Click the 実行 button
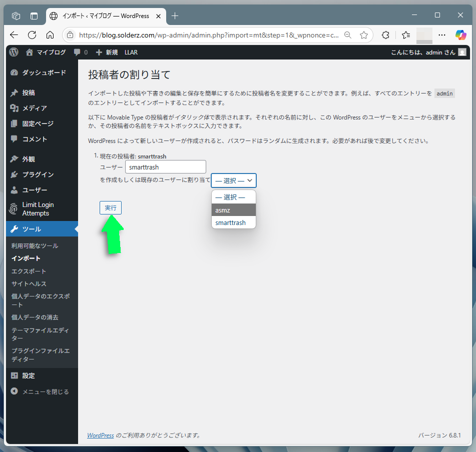 click(x=111, y=207)
